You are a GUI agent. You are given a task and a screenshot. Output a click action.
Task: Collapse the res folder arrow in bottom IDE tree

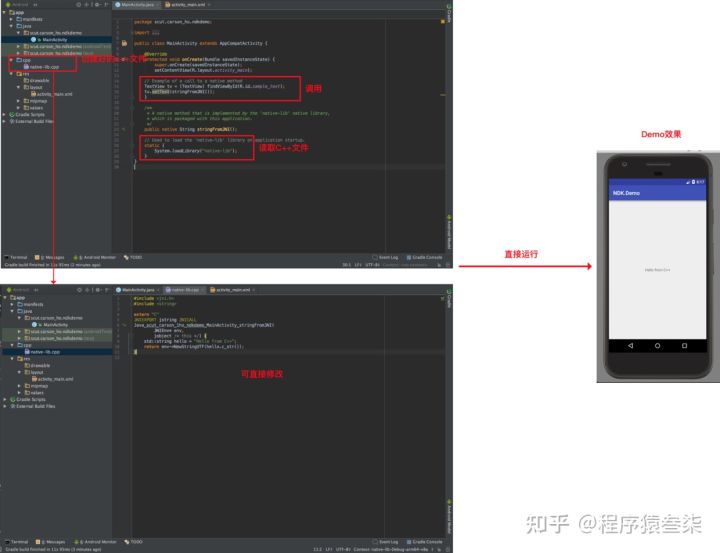pos(12,359)
